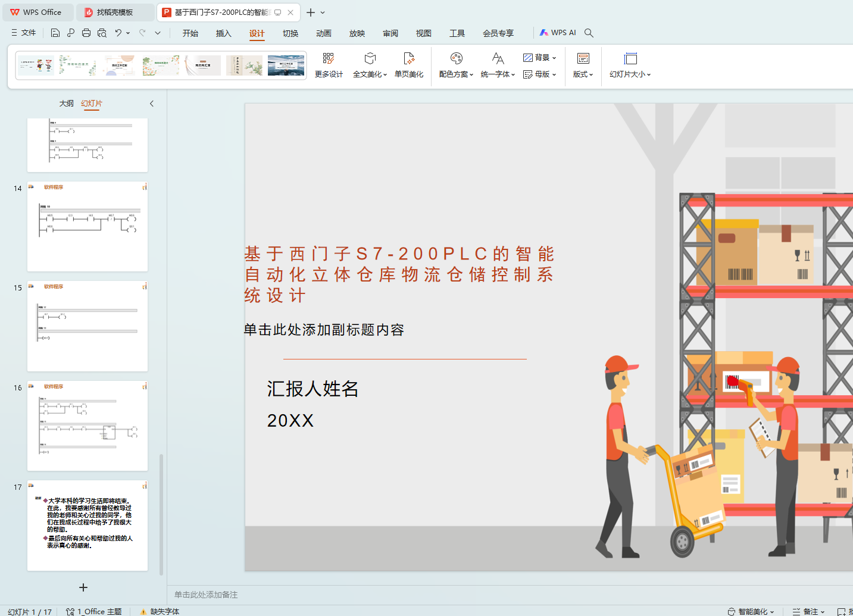Close the PLC presentation document tab

tap(290, 12)
